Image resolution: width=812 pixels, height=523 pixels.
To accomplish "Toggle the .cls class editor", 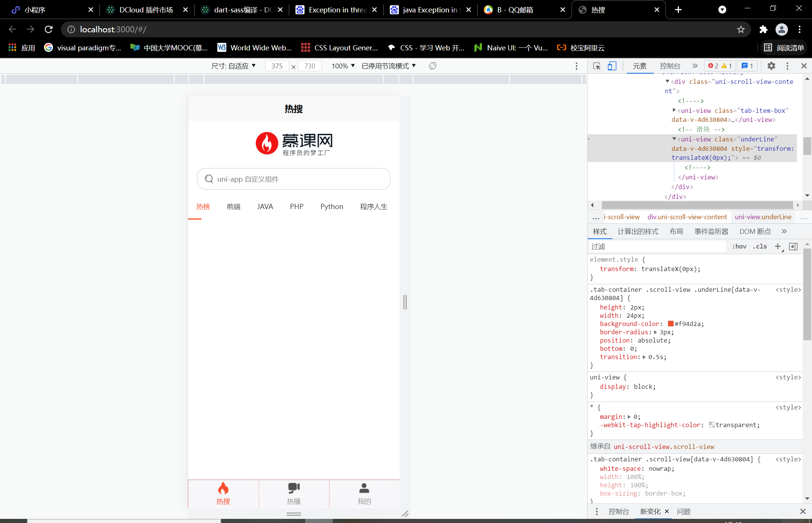I will [x=760, y=247].
